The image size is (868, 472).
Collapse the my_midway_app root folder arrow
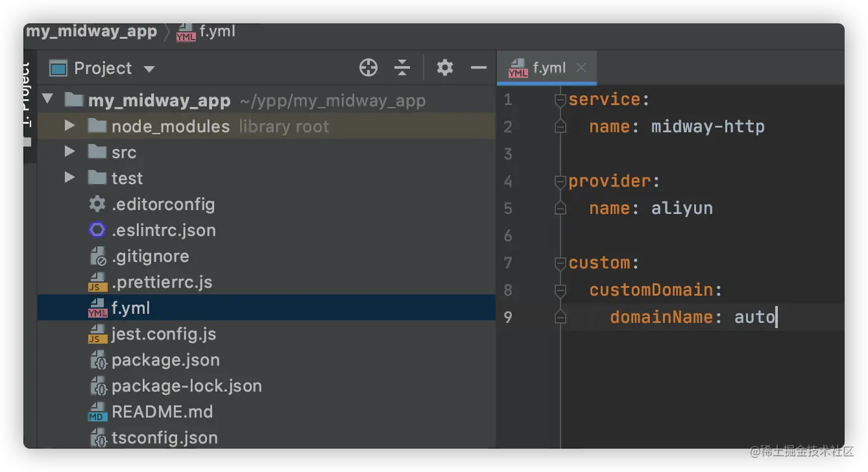(47, 100)
